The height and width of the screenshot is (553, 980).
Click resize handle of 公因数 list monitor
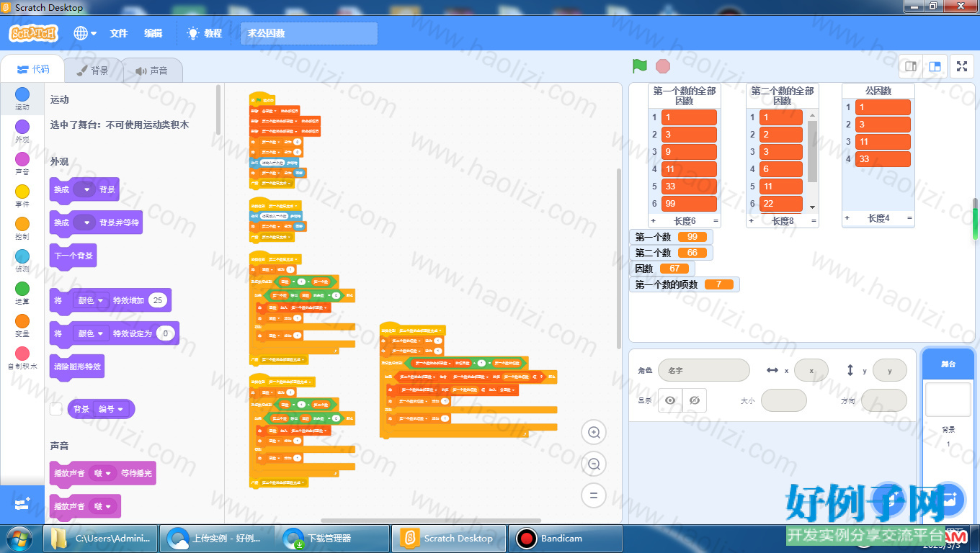909,218
